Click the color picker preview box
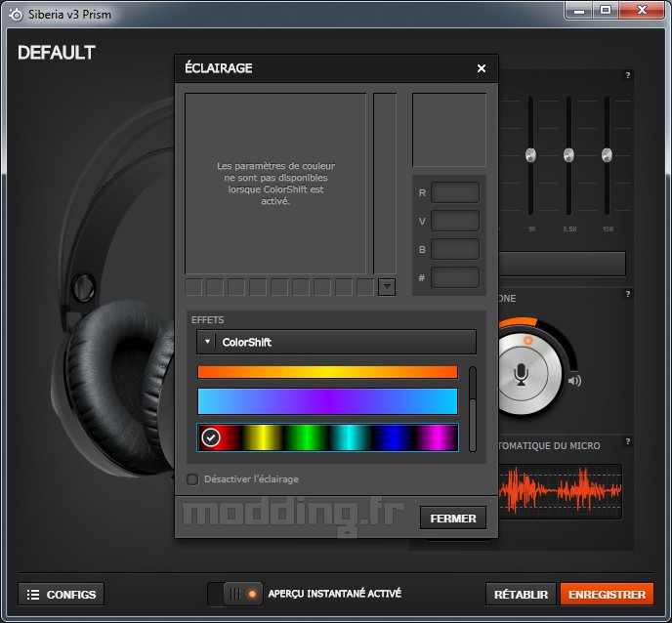Viewport: 672px width, 623px height. (449, 130)
